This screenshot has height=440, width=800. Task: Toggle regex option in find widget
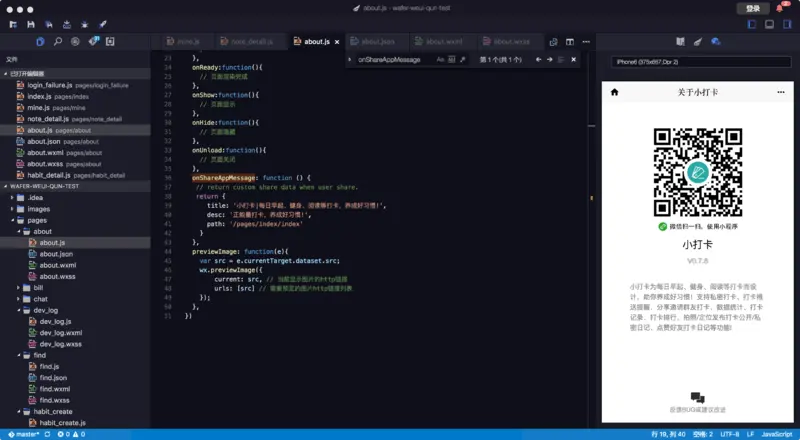tap(462, 60)
